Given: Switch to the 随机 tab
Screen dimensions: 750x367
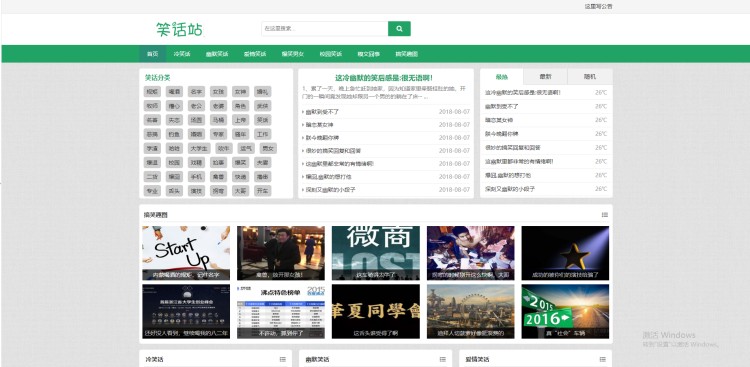Looking at the screenshot, I should pyautogui.click(x=590, y=77).
